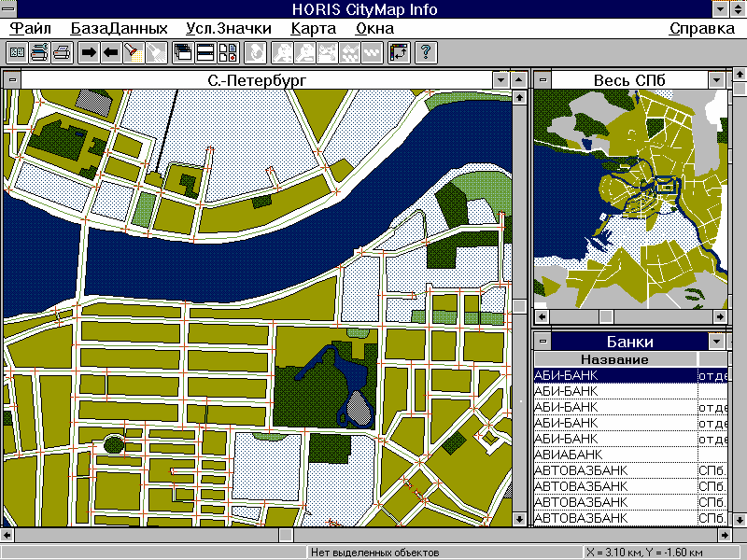Open Весь СПб window control menu
This screenshot has width=747, height=560.
click(x=542, y=80)
